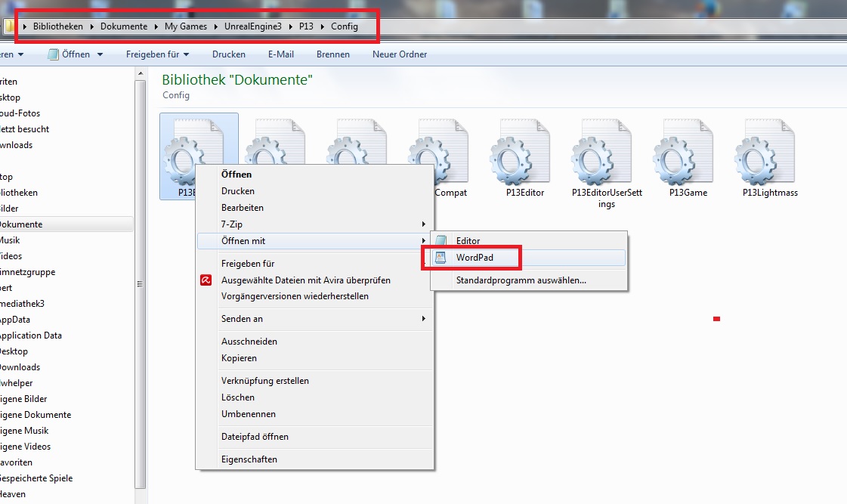Expand the Freigeben für dropdown

click(x=187, y=54)
